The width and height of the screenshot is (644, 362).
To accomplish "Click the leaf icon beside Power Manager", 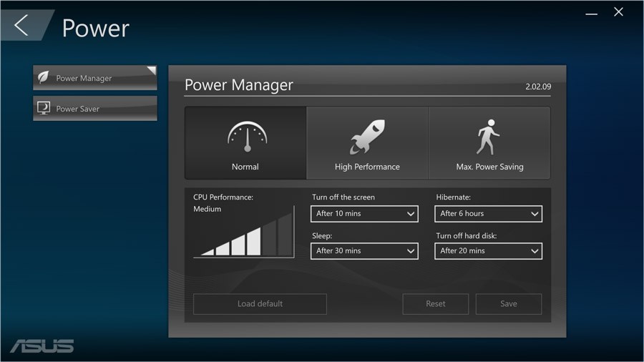I will pyautogui.click(x=43, y=77).
